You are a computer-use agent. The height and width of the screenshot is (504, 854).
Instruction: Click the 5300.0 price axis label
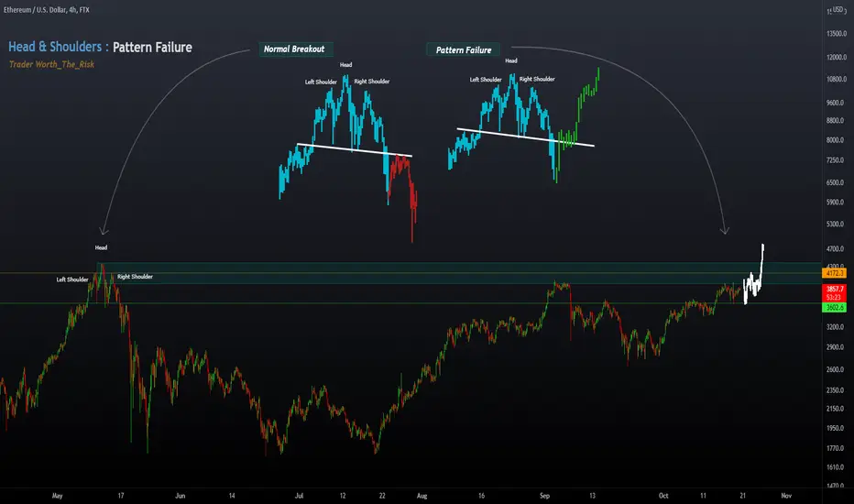[x=837, y=224]
